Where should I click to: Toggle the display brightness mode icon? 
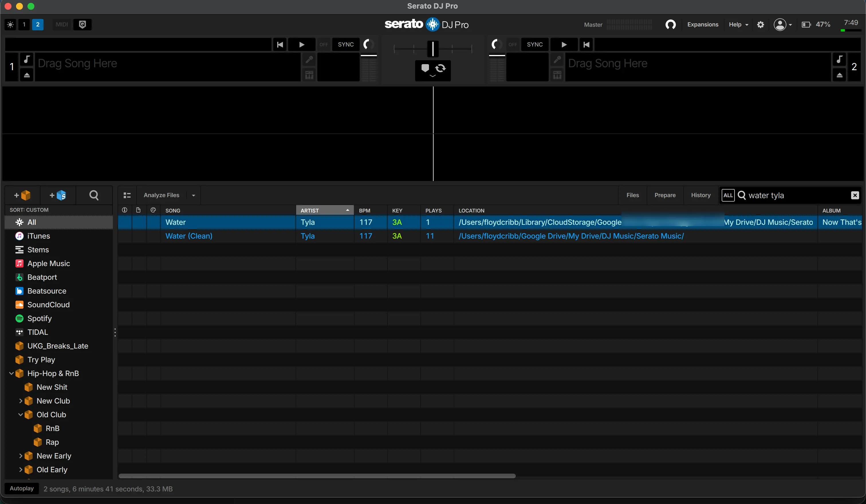click(x=10, y=24)
